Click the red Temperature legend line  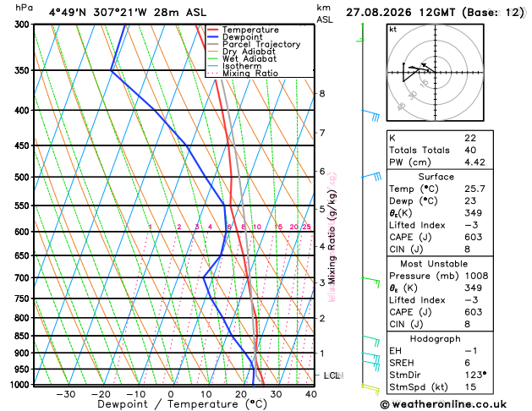[213, 30]
